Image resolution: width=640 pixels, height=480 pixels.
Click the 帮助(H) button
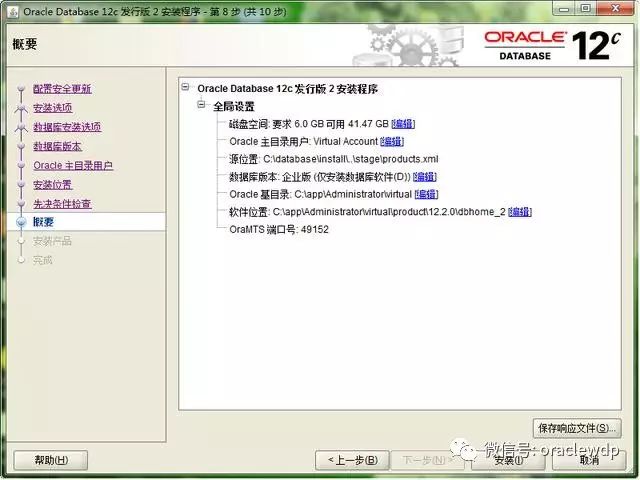(51, 460)
